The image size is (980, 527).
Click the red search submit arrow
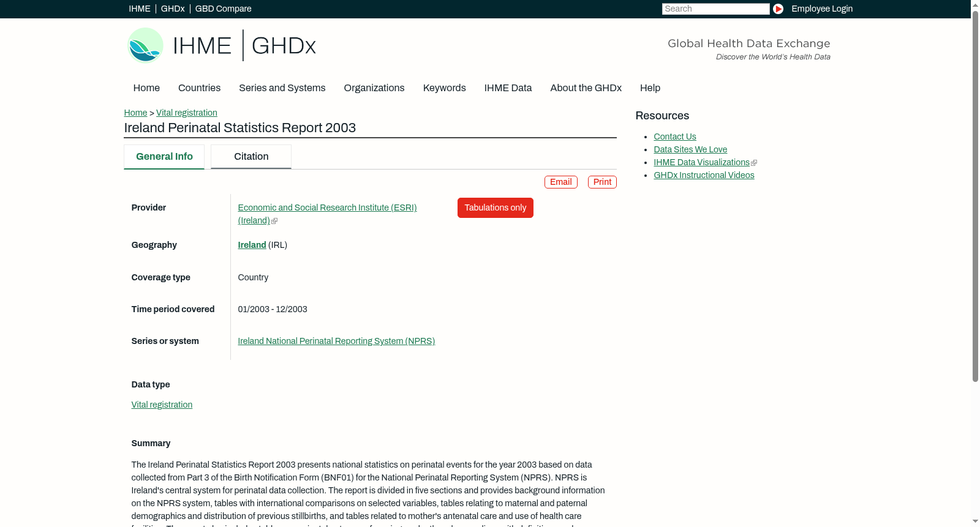tap(778, 9)
